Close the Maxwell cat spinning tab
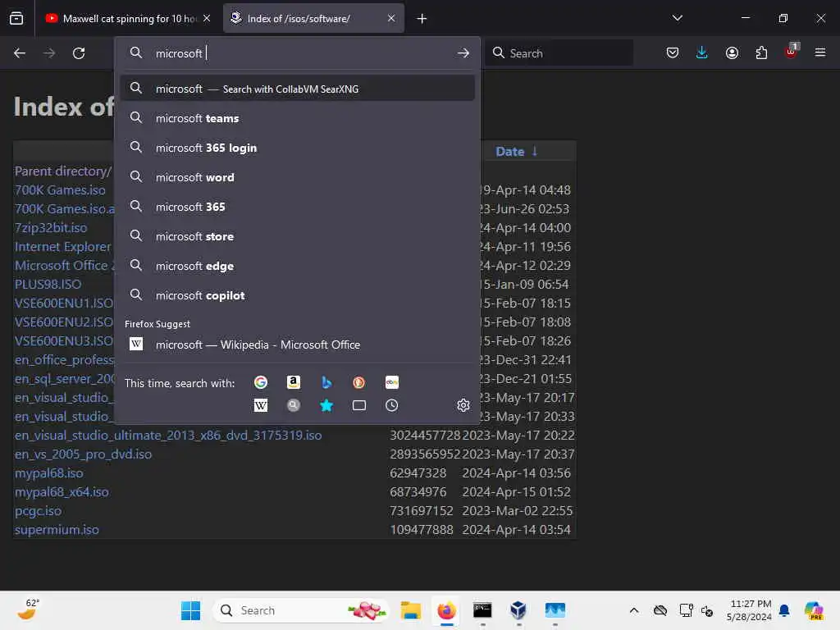840x630 pixels. pos(207,19)
